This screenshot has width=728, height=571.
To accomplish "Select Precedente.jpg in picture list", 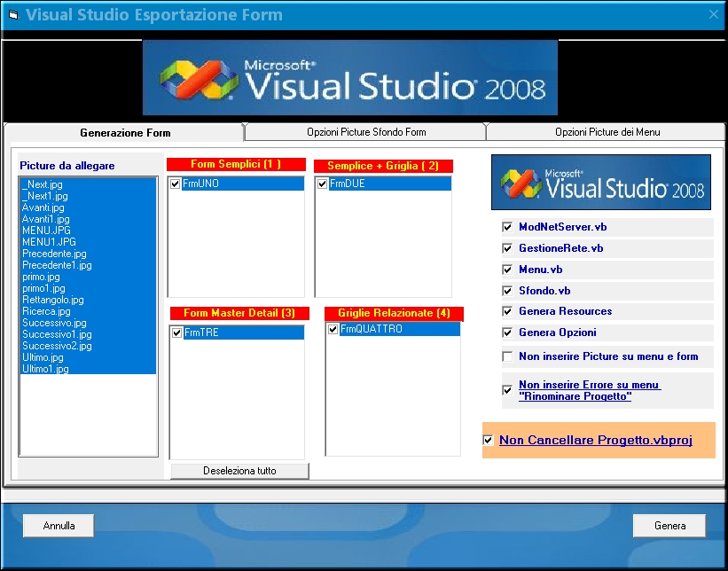I will point(88,254).
